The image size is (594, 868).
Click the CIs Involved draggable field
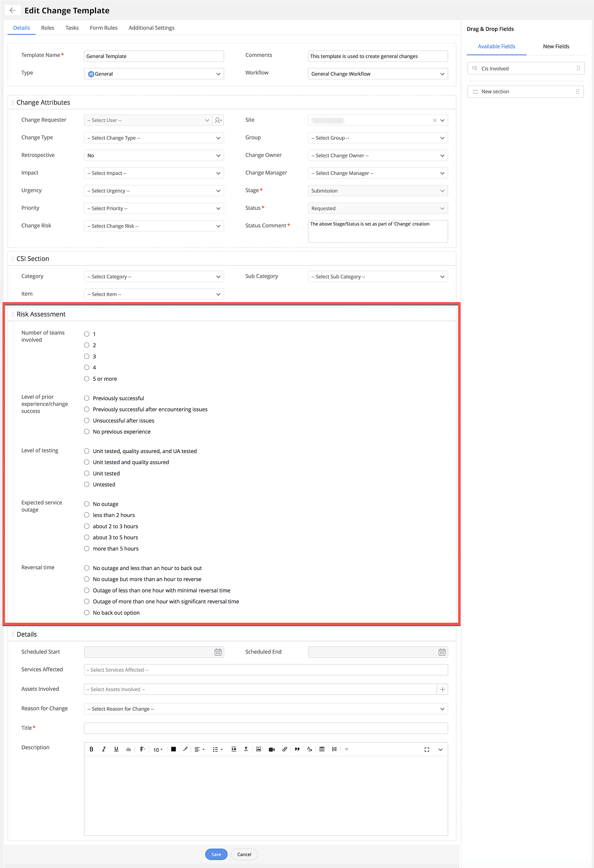tap(526, 69)
